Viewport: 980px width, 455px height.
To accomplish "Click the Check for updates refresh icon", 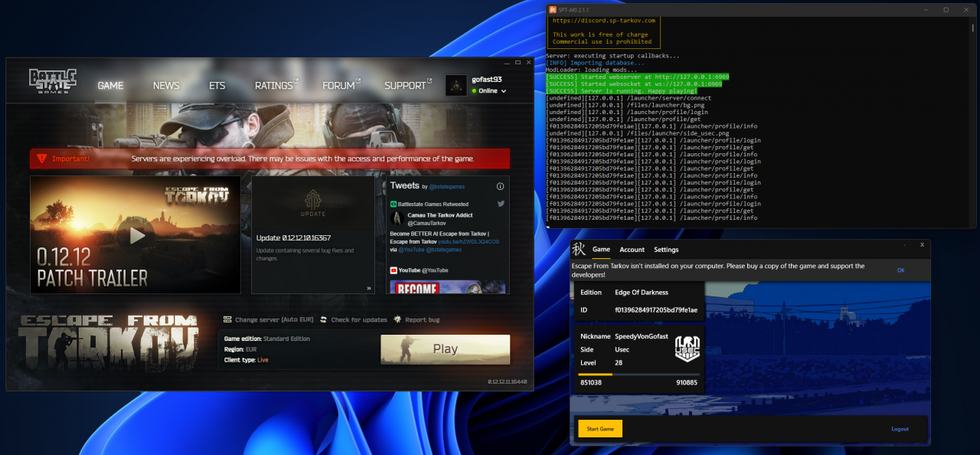I will point(324,319).
